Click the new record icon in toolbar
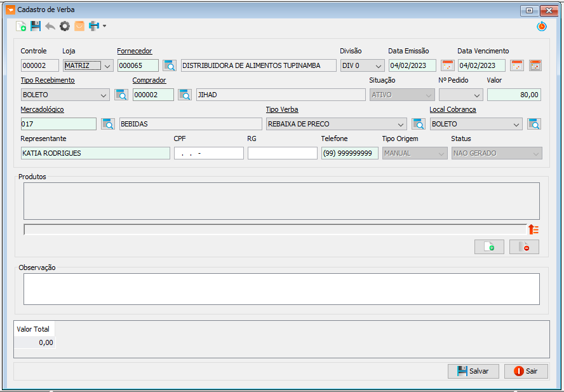This screenshot has height=392, width=564. (21, 26)
